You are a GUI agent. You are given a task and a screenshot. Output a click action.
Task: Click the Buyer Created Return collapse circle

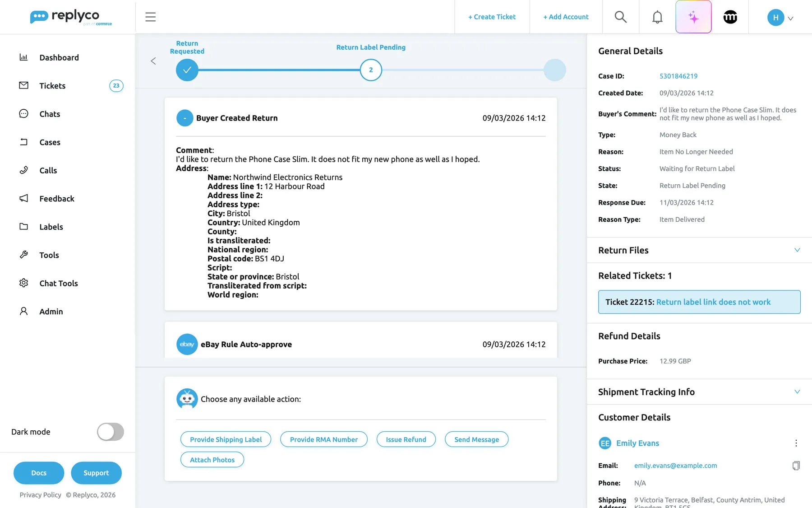click(x=185, y=118)
